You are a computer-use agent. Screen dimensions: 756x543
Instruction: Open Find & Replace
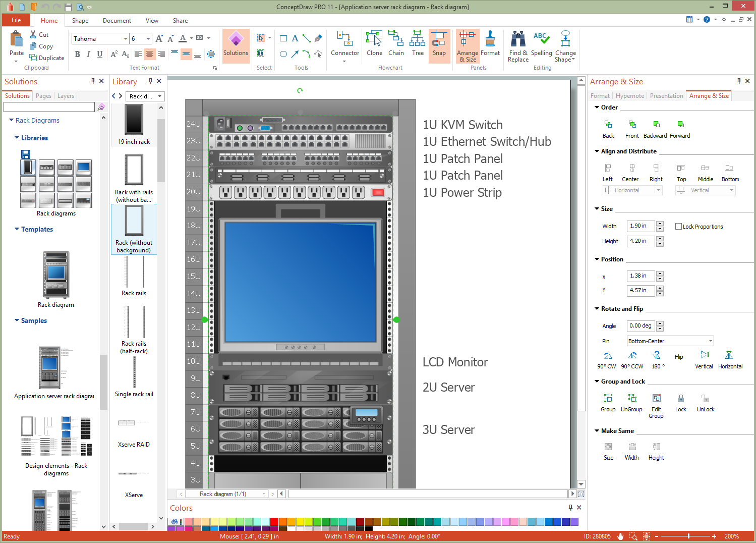[518, 46]
